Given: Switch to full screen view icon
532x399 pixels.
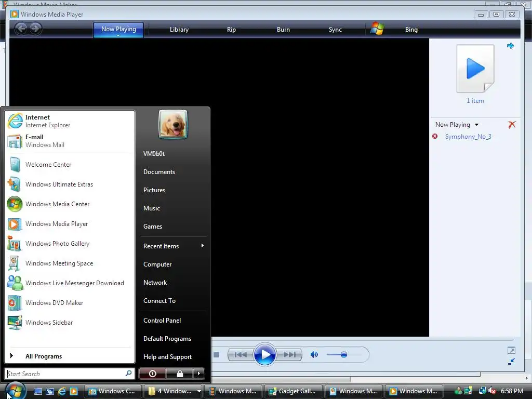Looking at the screenshot, I should point(511,350).
